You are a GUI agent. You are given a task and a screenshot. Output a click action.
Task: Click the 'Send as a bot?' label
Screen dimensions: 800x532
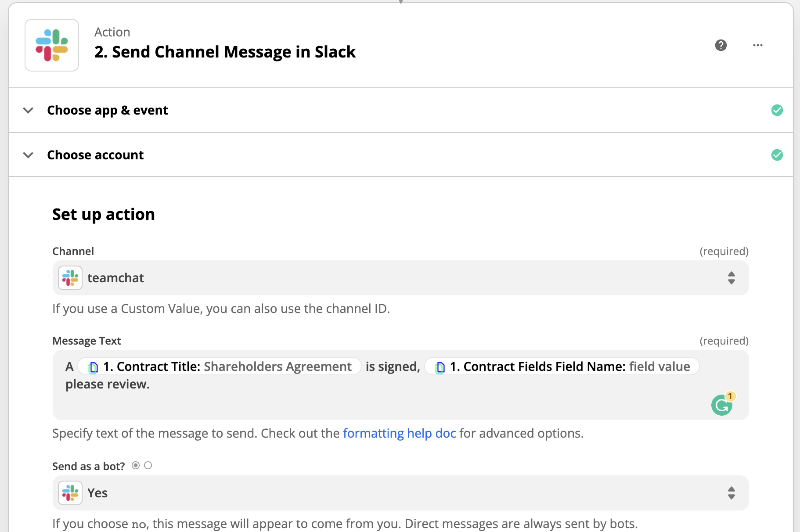click(x=89, y=466)
